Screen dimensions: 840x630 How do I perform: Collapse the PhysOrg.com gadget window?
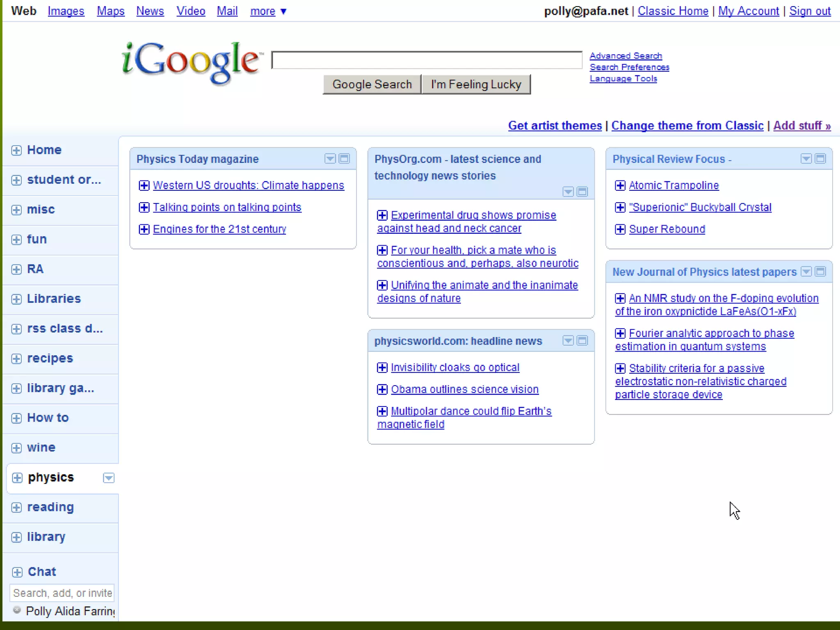click(x=582, y=192)
